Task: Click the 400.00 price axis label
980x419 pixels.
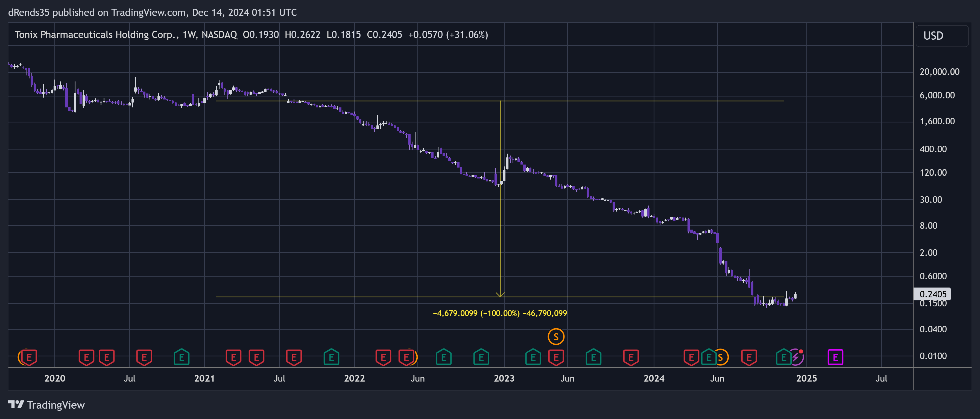Action: 933,149
